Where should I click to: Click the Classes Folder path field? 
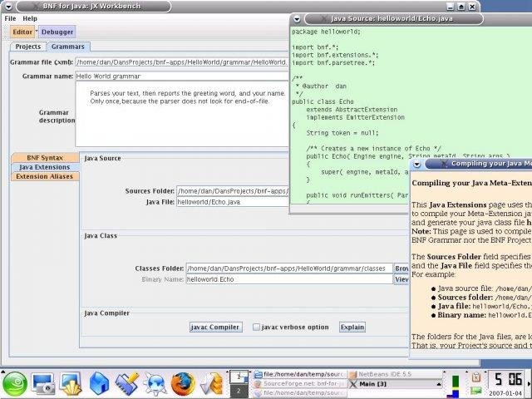pyautogui.click(x=289, y=268)
